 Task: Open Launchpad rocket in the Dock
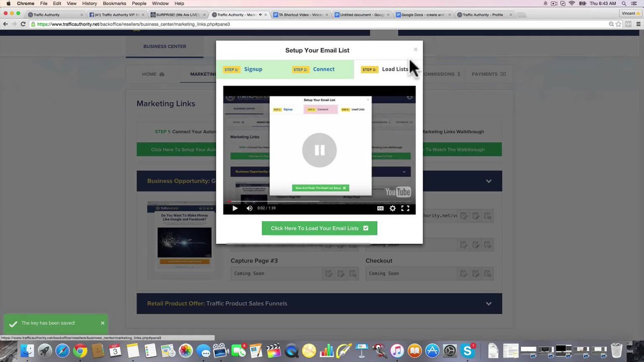pos(45,350)
